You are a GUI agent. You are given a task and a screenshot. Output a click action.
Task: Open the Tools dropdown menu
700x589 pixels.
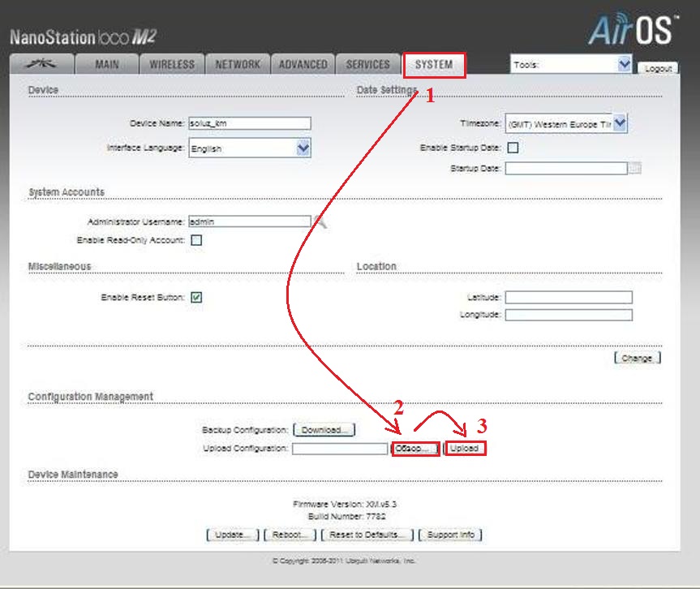pyautogui.click(x=571, y=65)
